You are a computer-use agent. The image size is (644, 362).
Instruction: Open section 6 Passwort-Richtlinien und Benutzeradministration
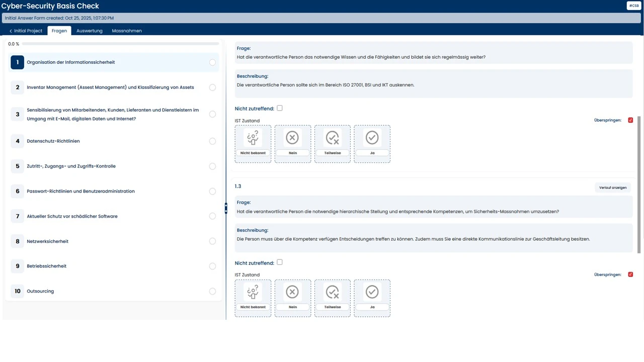point(80,191)
